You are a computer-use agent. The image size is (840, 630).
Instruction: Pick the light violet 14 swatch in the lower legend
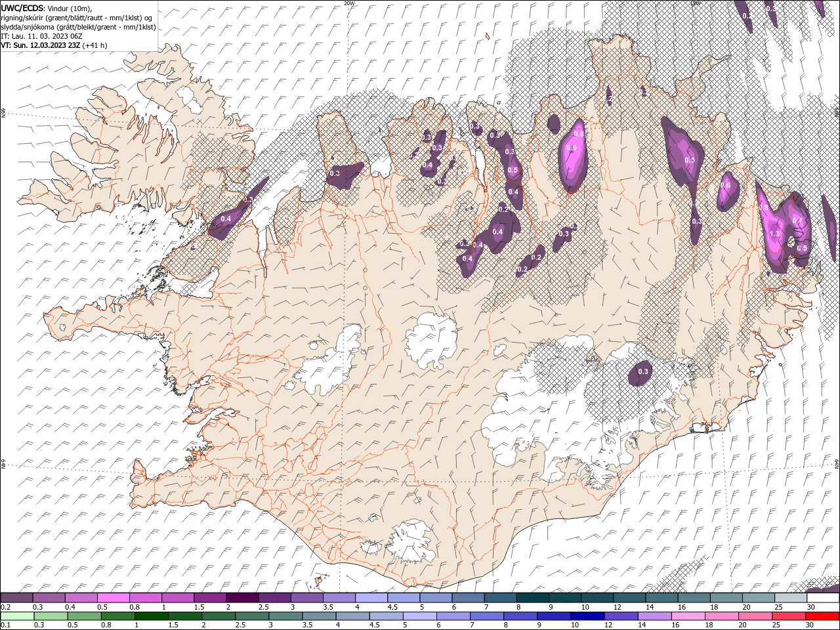655,616
